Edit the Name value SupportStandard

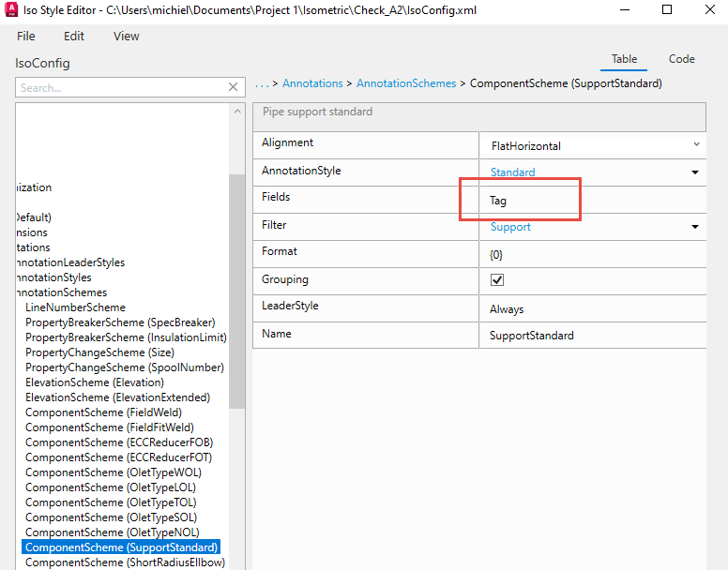click(x=593, y=336)
